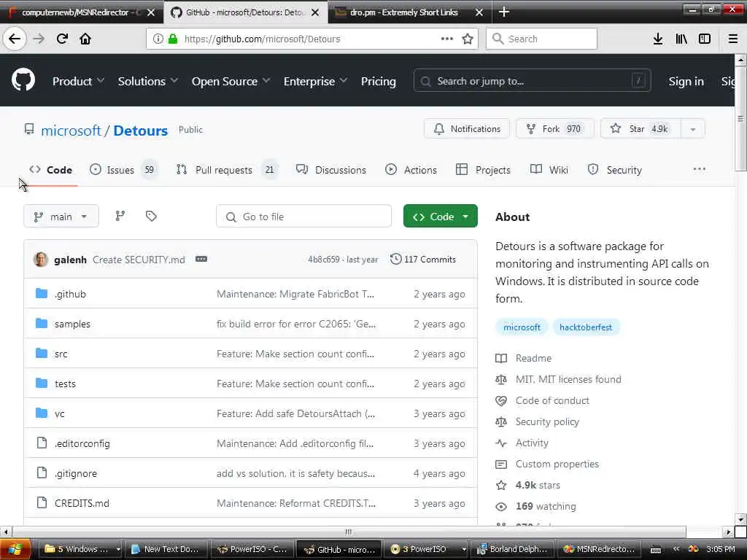Open the hacktoberfest topic tag
The width and height of the screenshot is (747, 560).
coord(586,327)
